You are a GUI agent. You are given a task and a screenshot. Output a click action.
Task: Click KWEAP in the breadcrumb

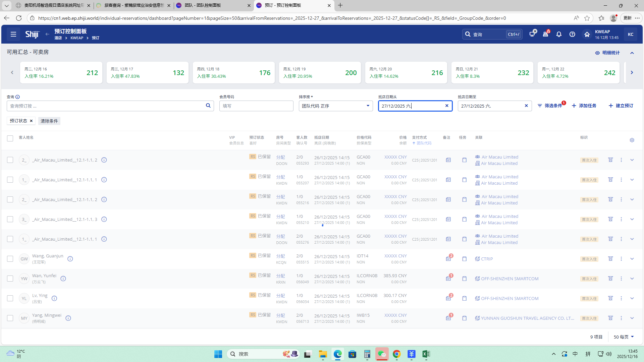77,38
